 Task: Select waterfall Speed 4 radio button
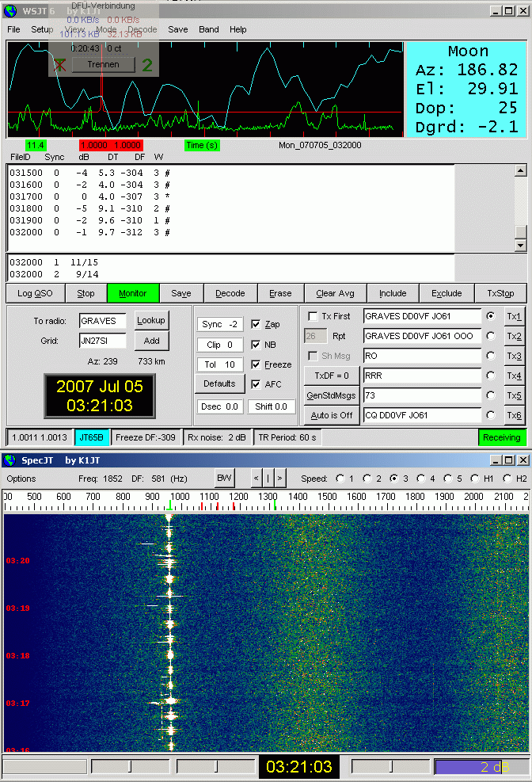click(x=421, y=479)
